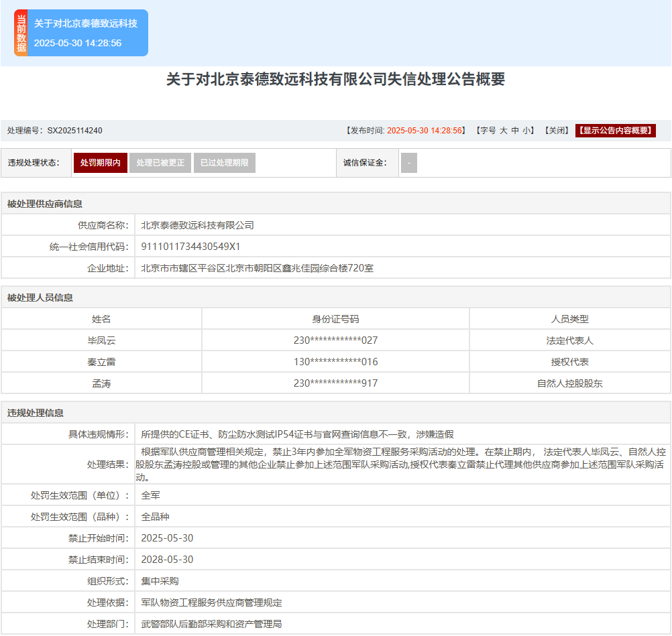
Task: Select the blue 关于对北京泰德致远科技 data card
Action: 86,33
